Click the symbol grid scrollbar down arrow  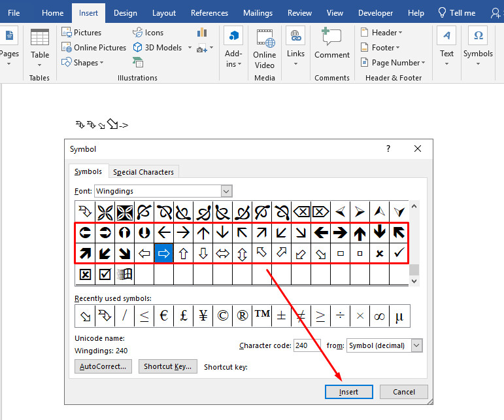414,281
